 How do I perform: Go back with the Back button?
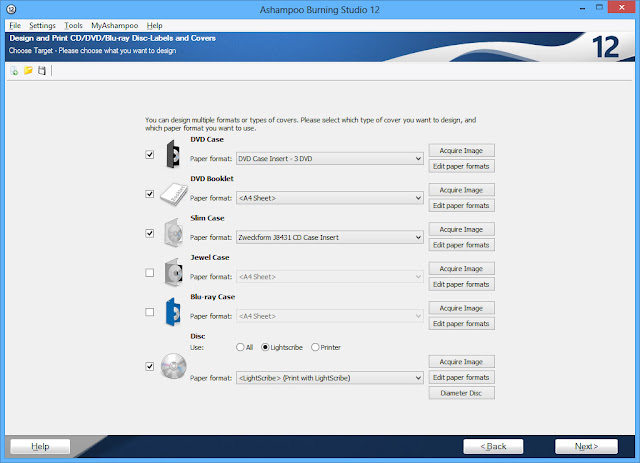pyautogui.click(x=493, y=446)
